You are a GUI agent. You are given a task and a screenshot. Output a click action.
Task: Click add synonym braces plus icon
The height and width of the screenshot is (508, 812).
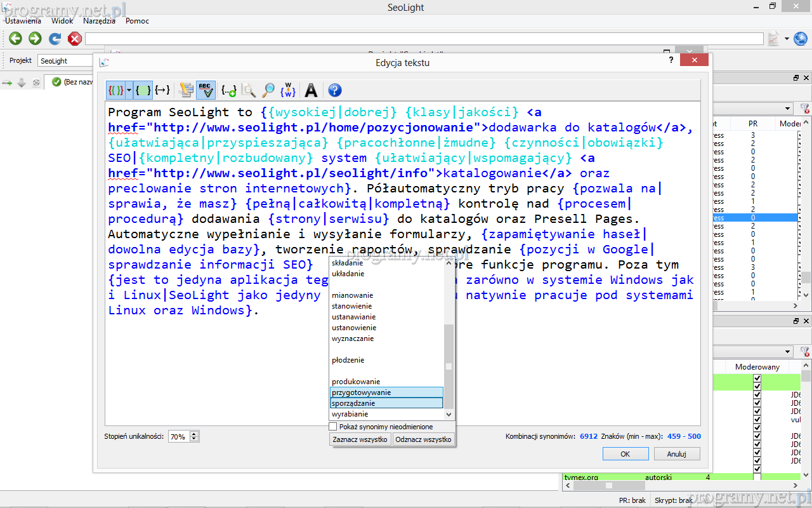click(x=228, y=90)
